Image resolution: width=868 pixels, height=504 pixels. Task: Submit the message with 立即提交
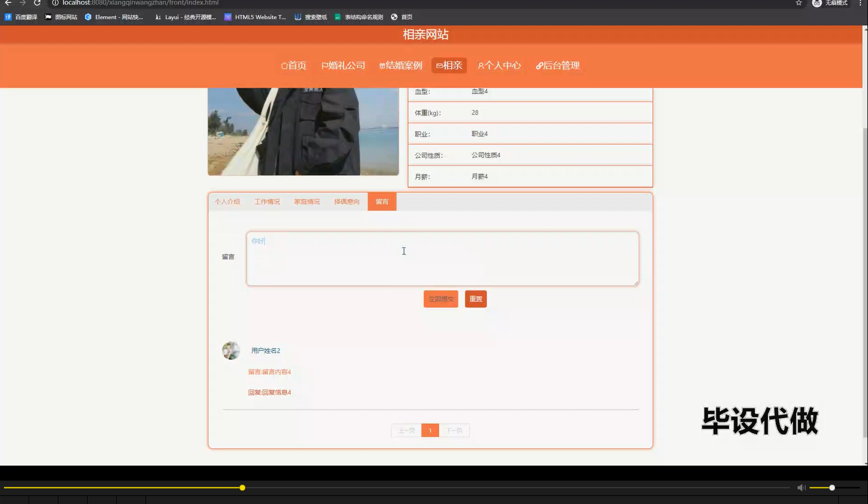tap(441, 299)
